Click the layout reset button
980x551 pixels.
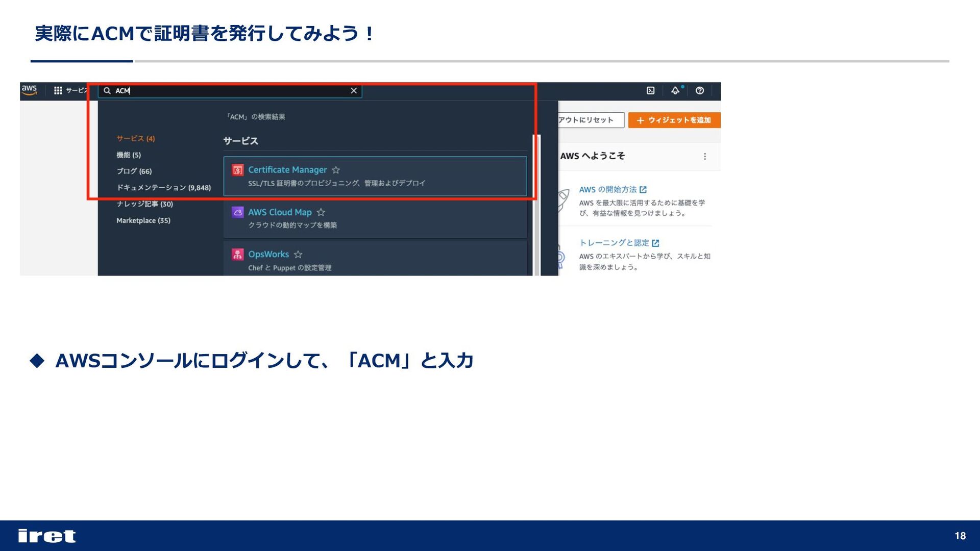[x=591, y=120]
